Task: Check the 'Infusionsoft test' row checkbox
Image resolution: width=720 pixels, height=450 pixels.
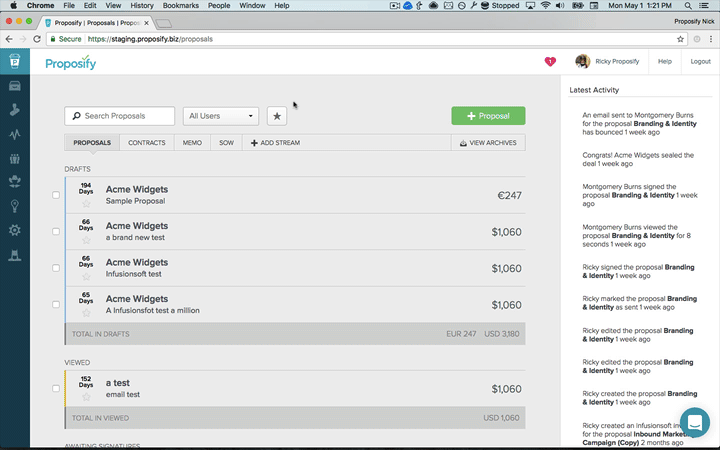Action: pyautogui.click(x=56, y=268)
